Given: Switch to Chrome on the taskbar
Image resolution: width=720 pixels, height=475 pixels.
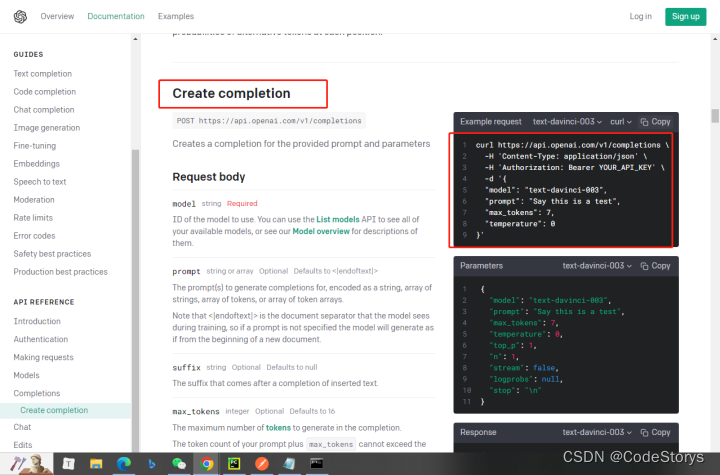Looking at the screenshot, I should pyautogui.click(x=207, y=464).
